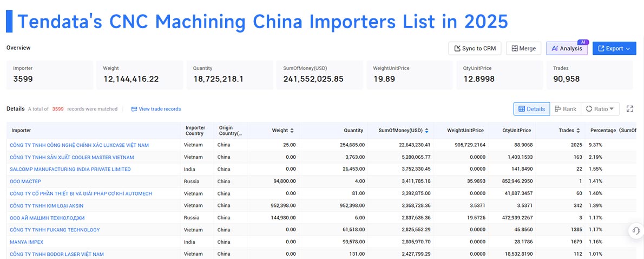Open the Ratio dropdown
The height and width of the screenshot is (259, 644).
(x=600, y=109)
